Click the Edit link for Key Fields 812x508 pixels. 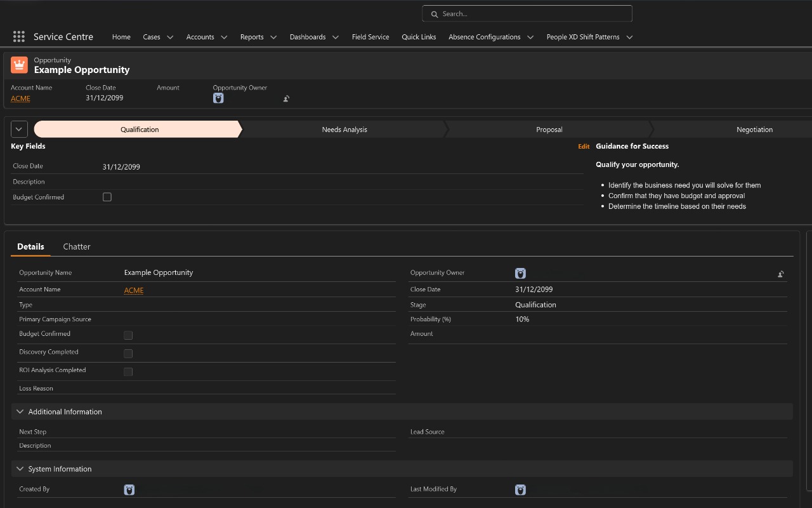(x=584, y=147)
